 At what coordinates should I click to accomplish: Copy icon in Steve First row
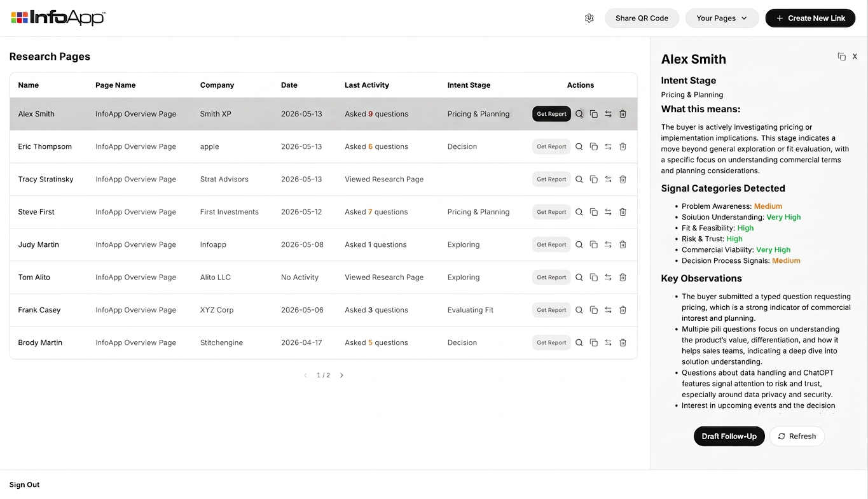point(593,212)
